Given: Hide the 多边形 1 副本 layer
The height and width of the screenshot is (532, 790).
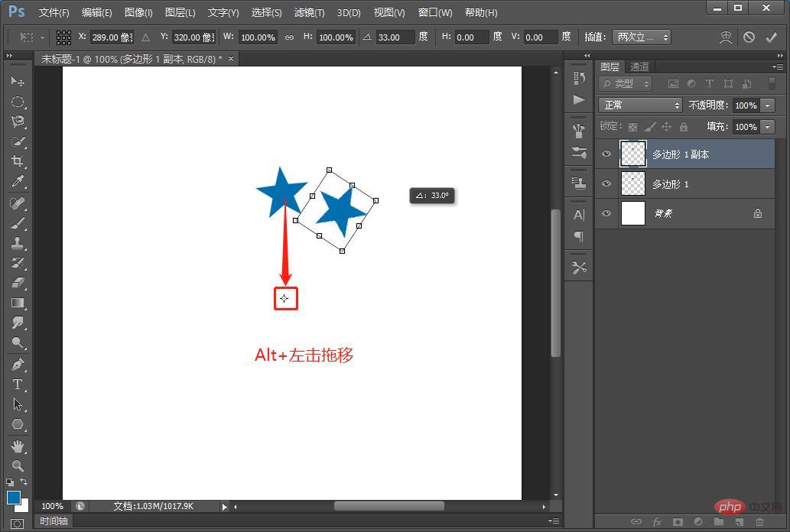Looking at the screenshot, I should pos(606,154).
